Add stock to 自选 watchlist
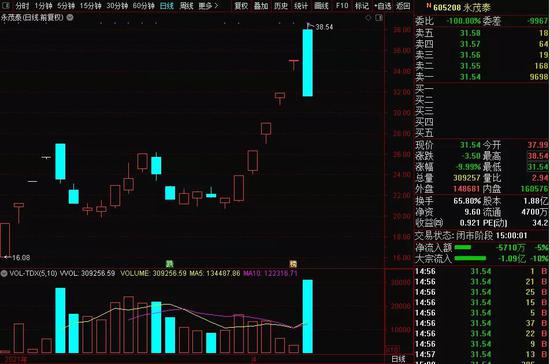Screen dimensions: 550x364 coord(383,6)
